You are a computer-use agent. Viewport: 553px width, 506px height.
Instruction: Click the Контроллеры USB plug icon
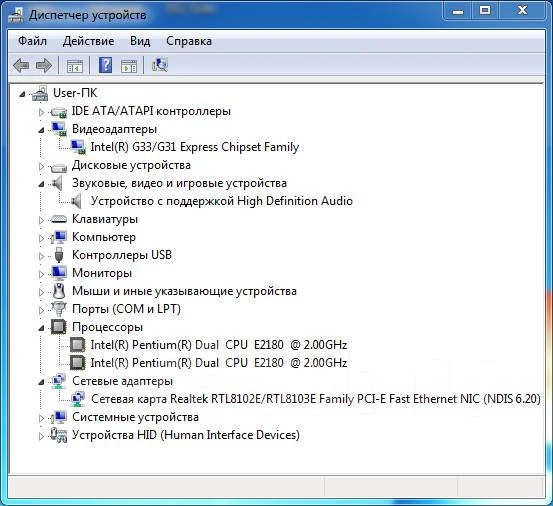click(x=59, y=255)
